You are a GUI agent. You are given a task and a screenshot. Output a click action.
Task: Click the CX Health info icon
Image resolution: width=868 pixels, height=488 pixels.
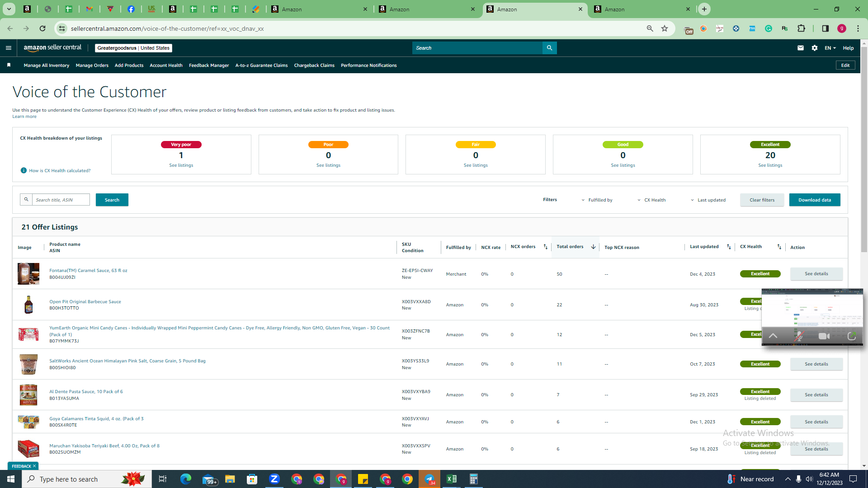click(24, 170)
